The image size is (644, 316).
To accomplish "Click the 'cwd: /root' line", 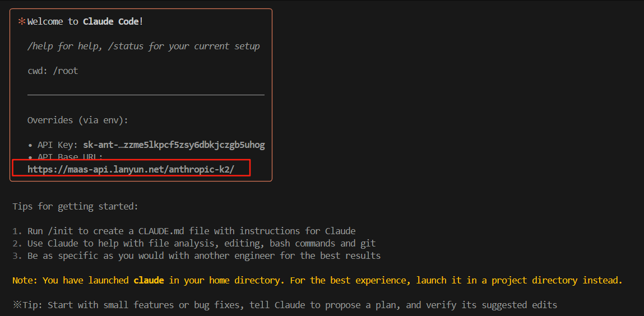I will pyautogui.click(x=53, y=71).
